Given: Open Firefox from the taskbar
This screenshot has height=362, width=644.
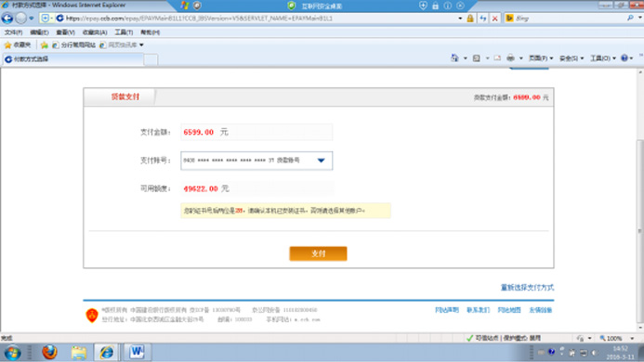Looking at the screenshot, I should click(49, 352).
